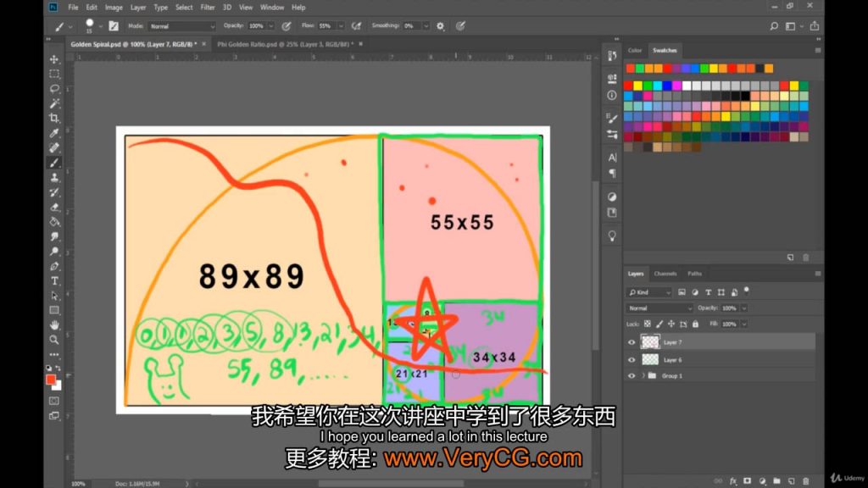Select the Move tool
Image resolution: width=868 pixels, height=488 pixels.
pos(54,59)
